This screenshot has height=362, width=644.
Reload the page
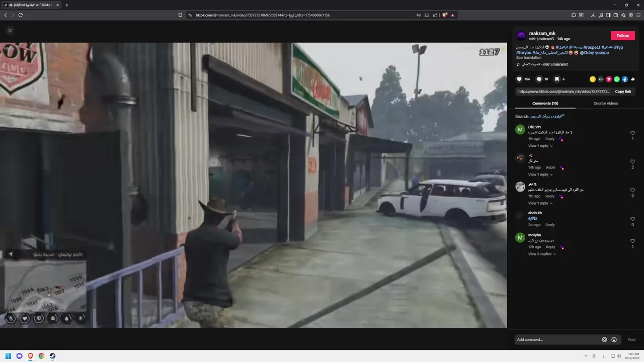coord(21,15)
